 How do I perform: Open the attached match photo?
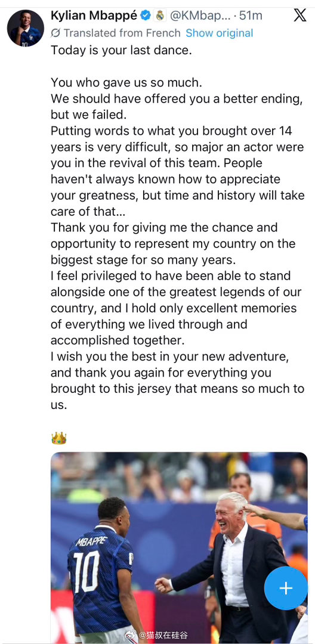[179, 547]
